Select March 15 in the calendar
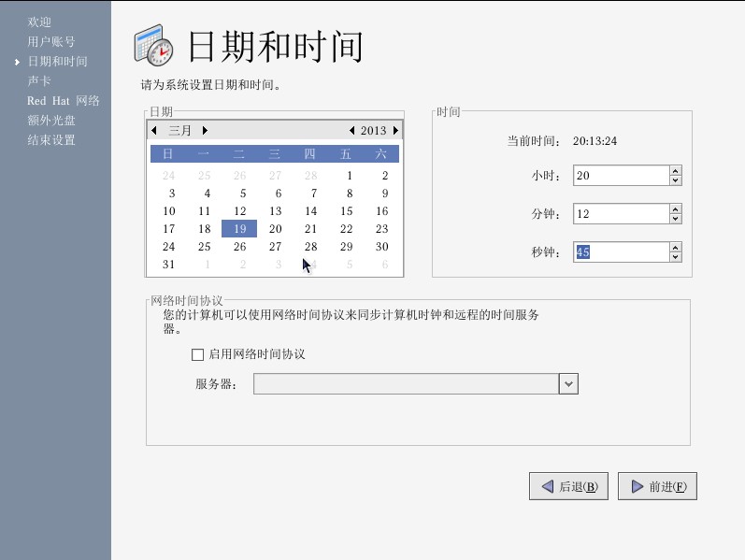The image size is (745, 560). point(347,211)
